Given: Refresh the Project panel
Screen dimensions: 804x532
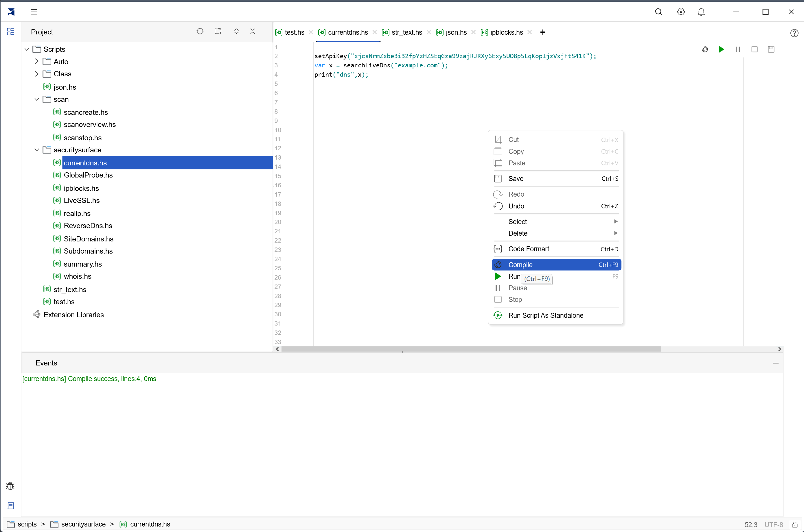Looking at the screenshot, I should point(200,31).
